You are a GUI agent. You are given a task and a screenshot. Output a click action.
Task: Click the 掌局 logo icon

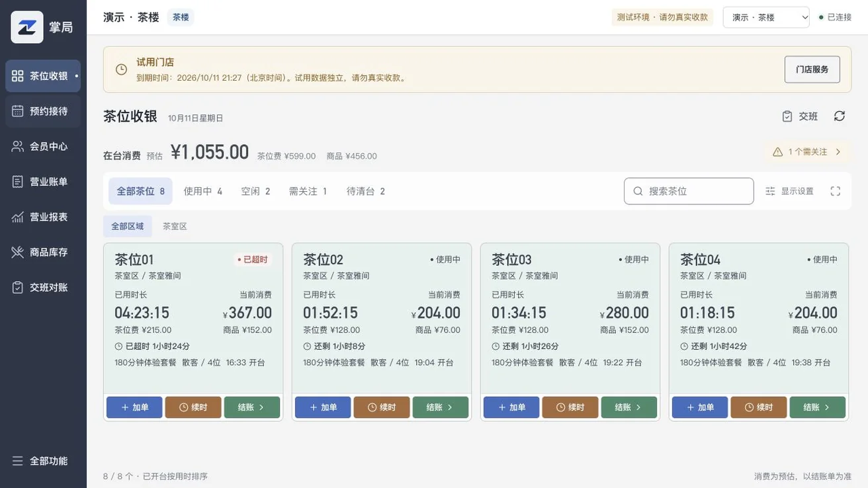click(x=27, y=27)
